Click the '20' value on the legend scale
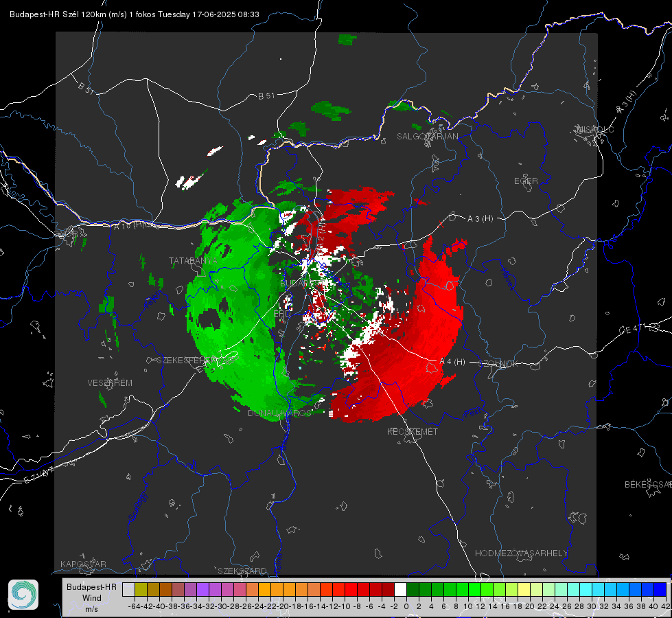672x618 pixels. point(530,606)
